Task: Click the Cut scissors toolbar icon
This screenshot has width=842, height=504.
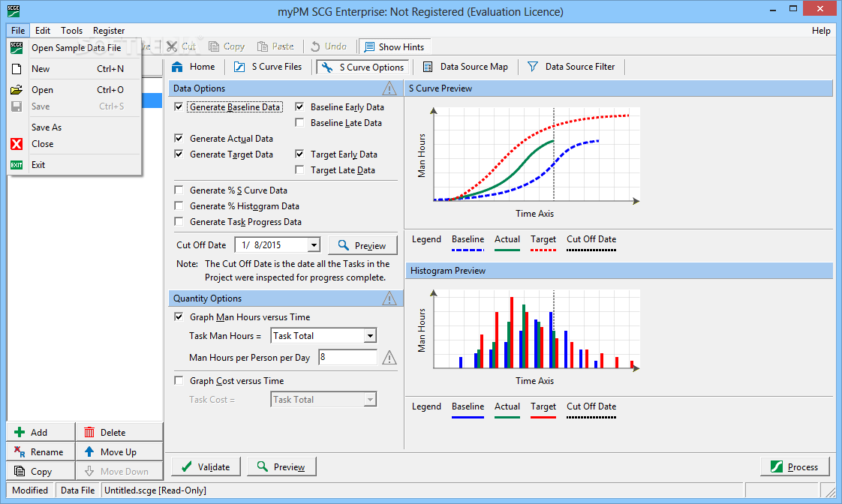Action: (172, 46)
